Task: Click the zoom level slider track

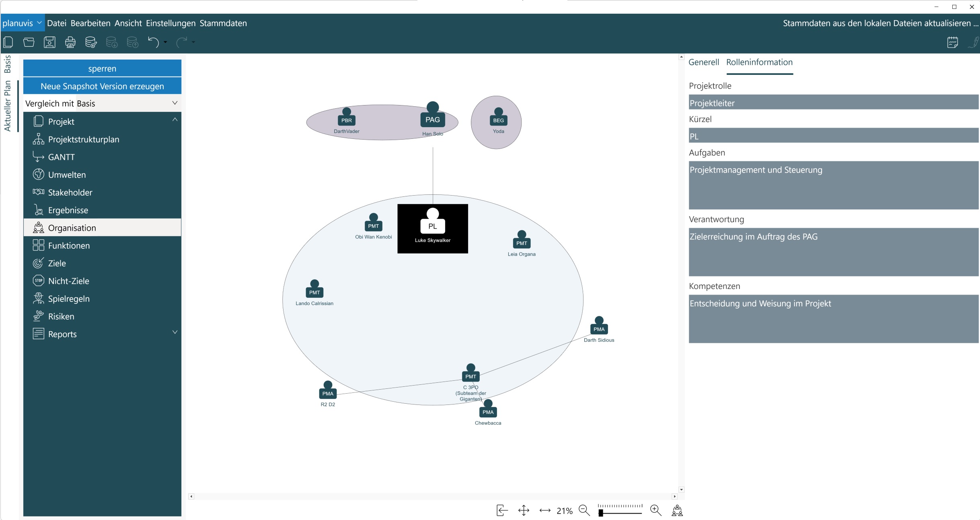Action: pos(620,513)
